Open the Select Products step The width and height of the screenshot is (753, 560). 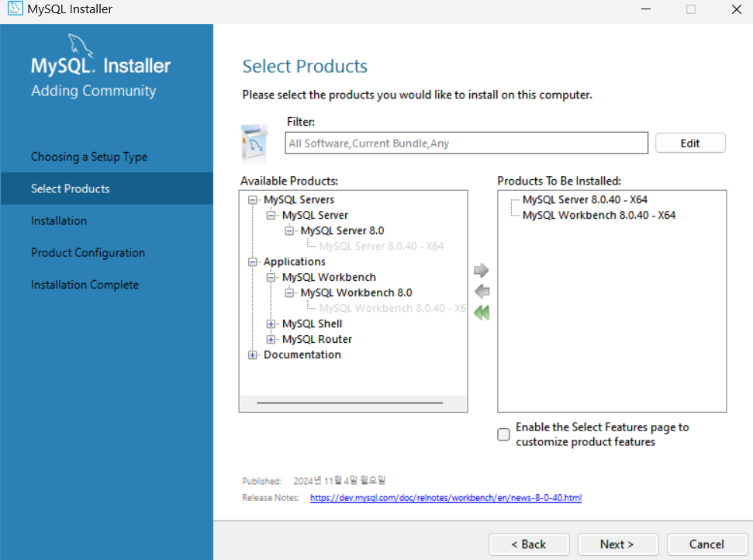[106, 188]
